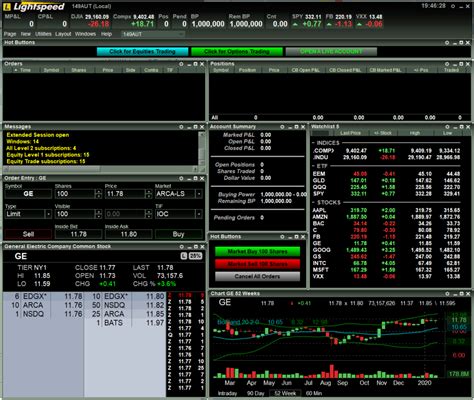This screenshot has width=474, height=400.
Task: Sort Watchlist by Last Price column header
Action: [350, 133]
